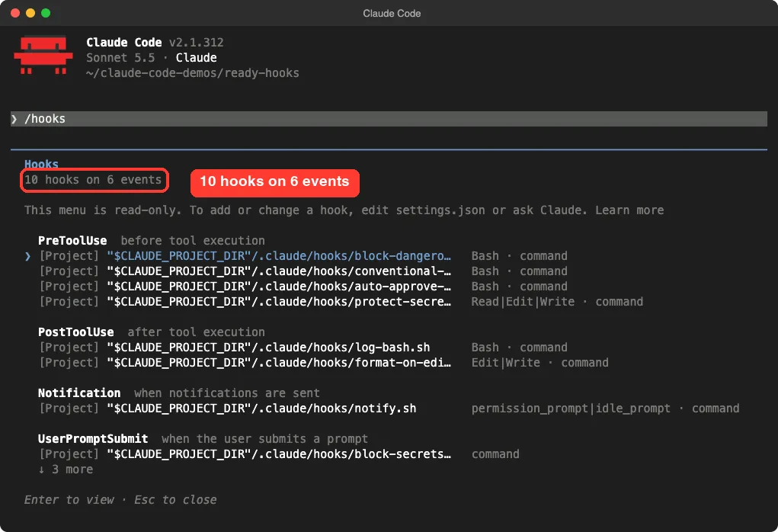Click 'after tool execution' description
The height and width of the screenshot is (532, 778).
pyautogui.click(x=197, y=332)
